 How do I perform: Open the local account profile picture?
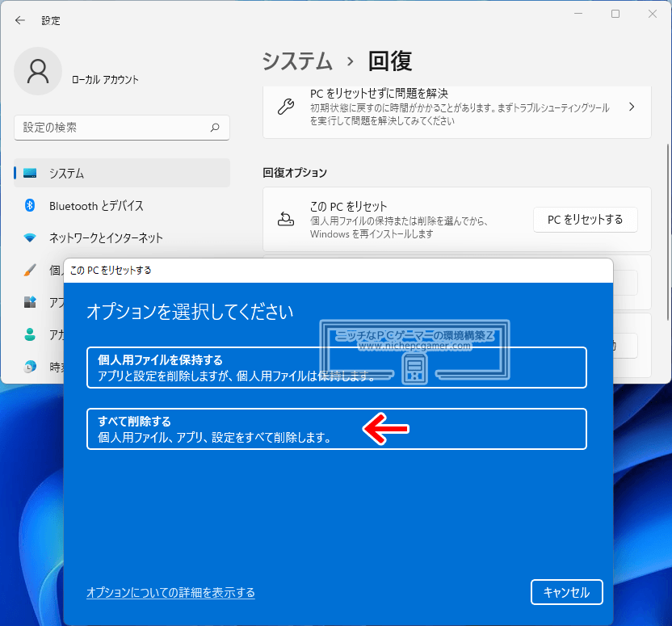[38, 71]
